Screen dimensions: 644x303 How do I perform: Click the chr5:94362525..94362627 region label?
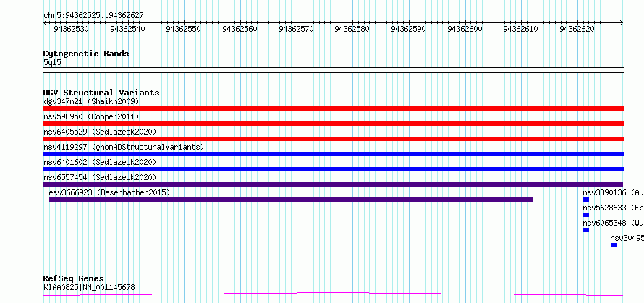(x=93, y=16)
